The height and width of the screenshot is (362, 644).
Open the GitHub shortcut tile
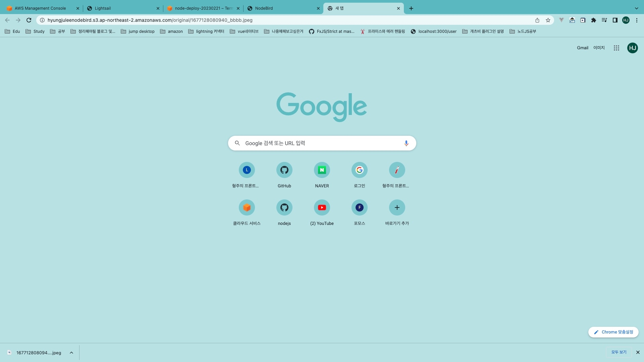[x=284, y=170]
